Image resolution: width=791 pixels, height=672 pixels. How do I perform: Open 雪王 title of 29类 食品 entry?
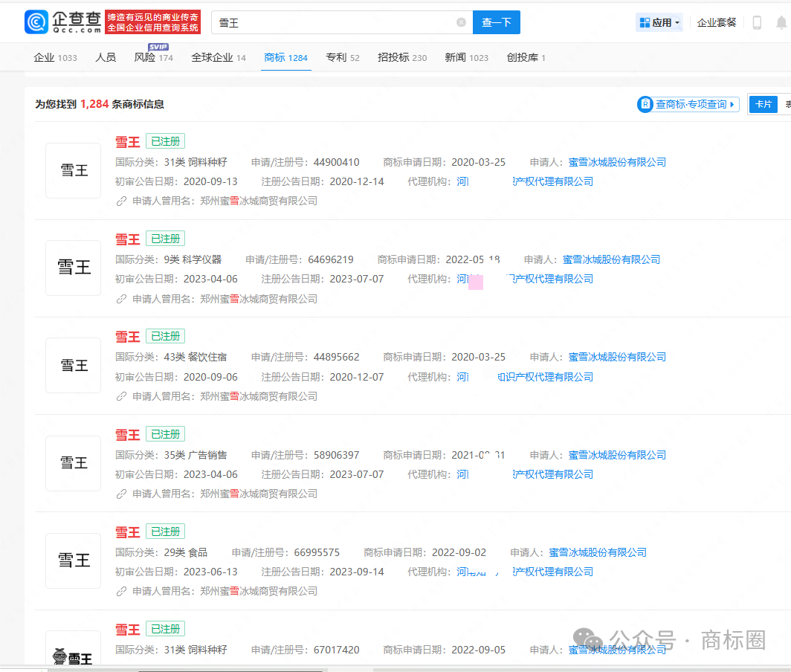point(128,532)
